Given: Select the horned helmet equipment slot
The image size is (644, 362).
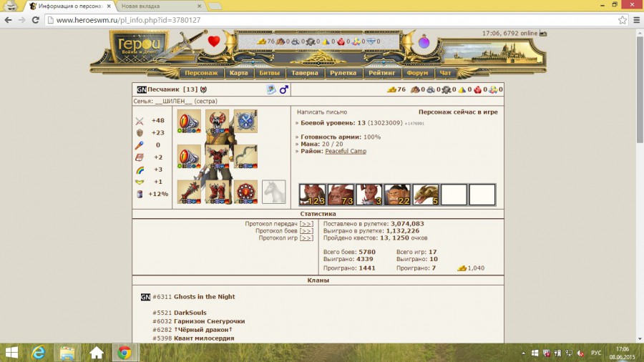Looking at the screenshot, I should (218, 121).
